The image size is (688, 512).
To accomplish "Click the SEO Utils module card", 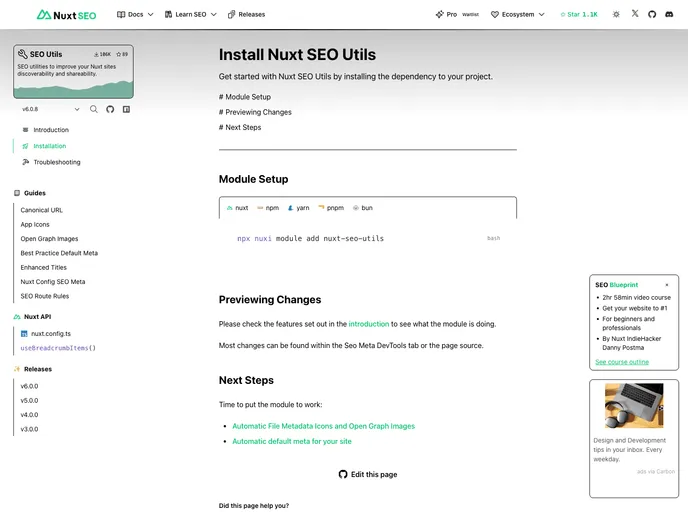I will (73, 72).
